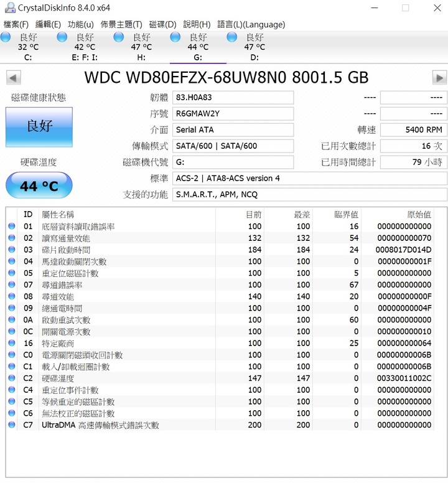Click the standard field ACS-2 | ATA8-ACS
Image resolution: width=448 pixels, height=483 pixels.
[x=310, y=179]
